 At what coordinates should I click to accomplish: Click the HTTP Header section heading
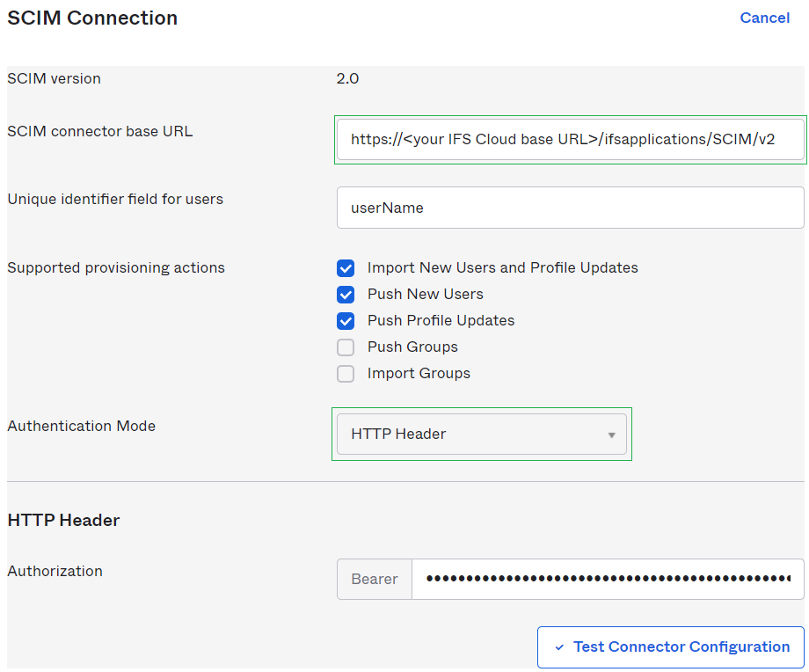coord(63,520)
